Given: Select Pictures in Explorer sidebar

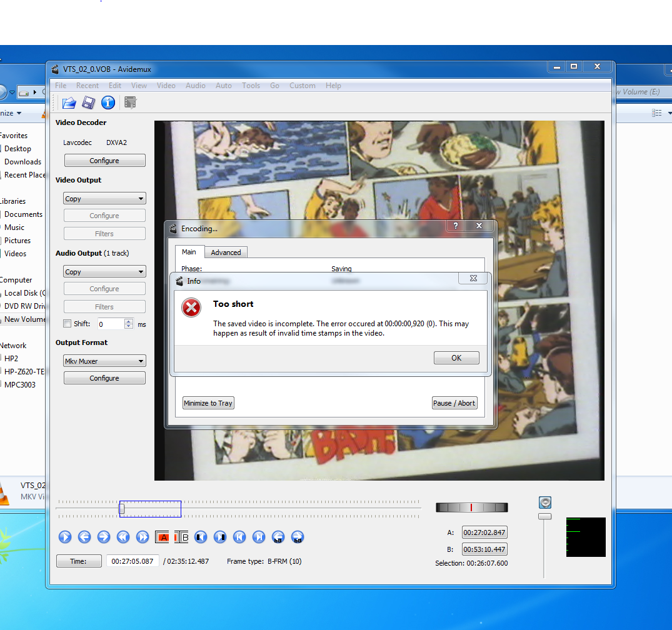Looking at the screenshot, I should (x=17, y=241).
